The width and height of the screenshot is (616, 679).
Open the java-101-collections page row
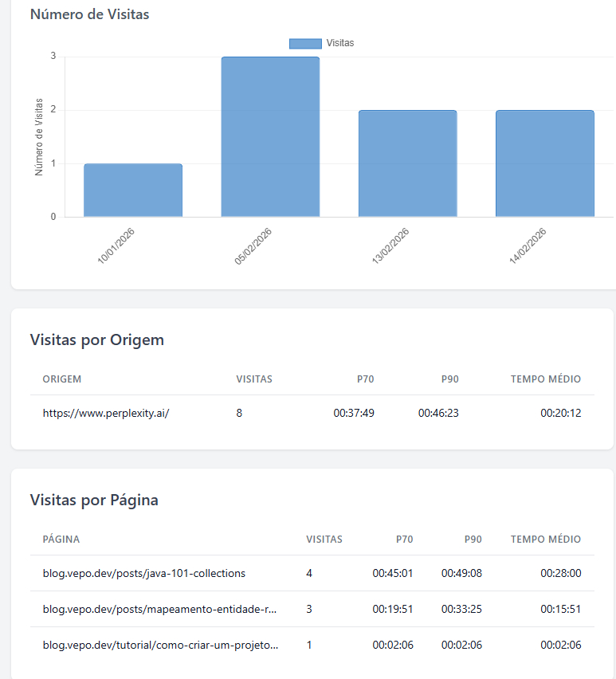point(144,573)
